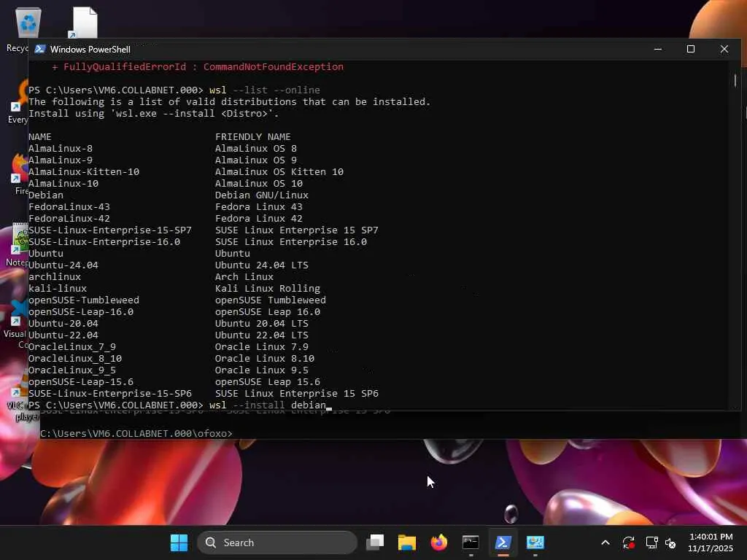Screen dimensions: 747x560
Task: Select the blank file shortcut on desktop
Action: click(83, 23)
